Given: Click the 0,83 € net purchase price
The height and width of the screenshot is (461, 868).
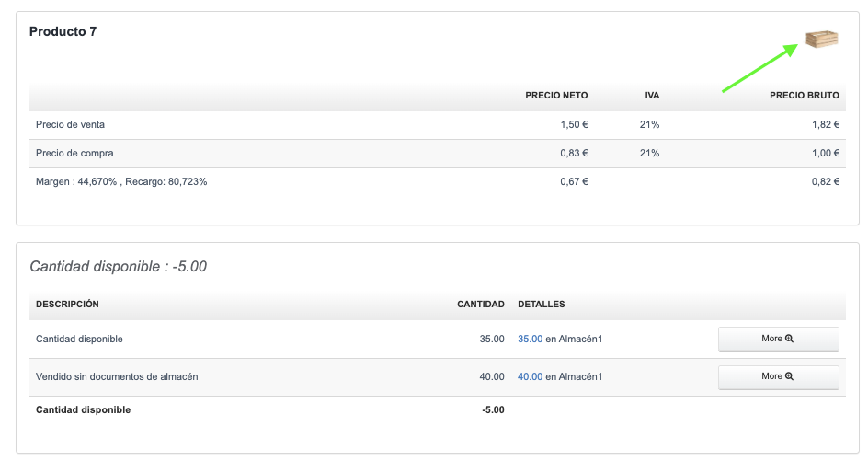Looking at the screenshot, I should click(574, 153).
